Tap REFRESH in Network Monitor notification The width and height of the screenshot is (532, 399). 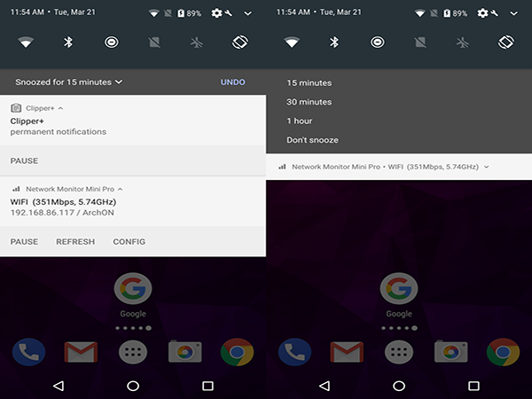coord(75,241)
